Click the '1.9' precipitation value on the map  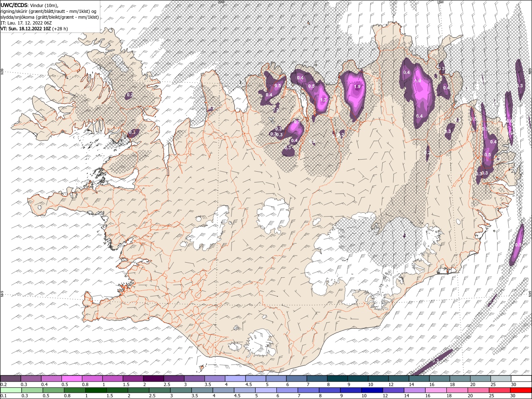click(x=357, y=87)
